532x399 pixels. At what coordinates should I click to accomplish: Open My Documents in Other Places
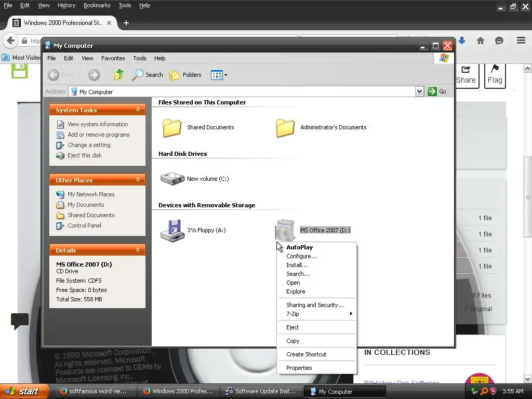pos(86,205)
